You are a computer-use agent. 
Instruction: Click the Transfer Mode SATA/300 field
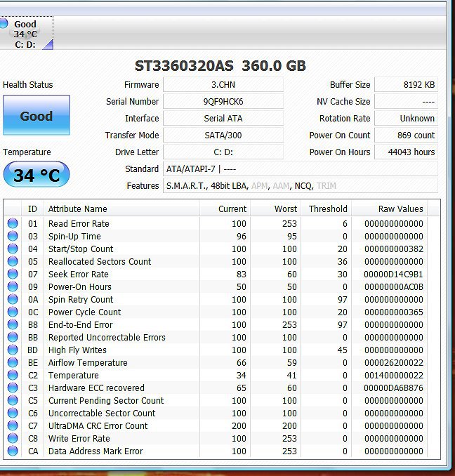point(223,135)
